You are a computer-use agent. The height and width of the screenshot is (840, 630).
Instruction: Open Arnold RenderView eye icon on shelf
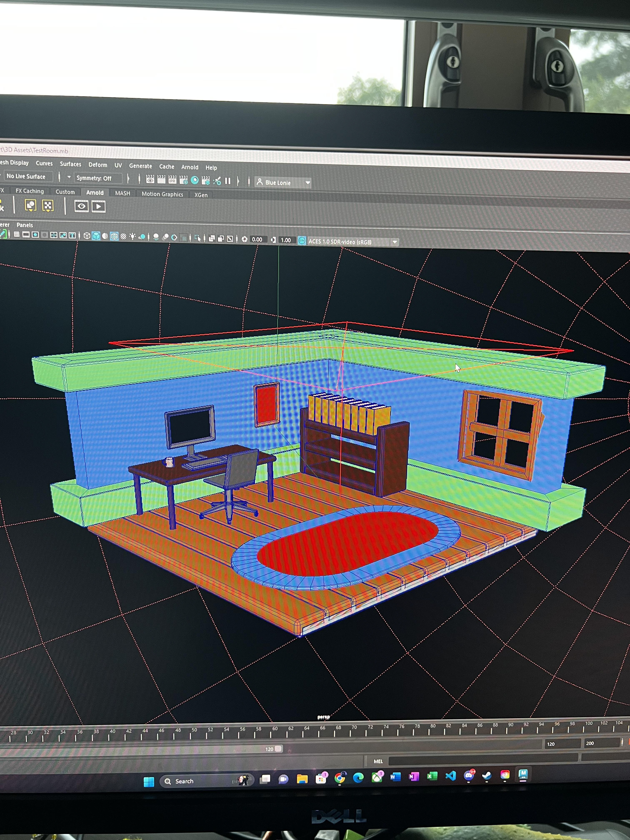[81, 206]
